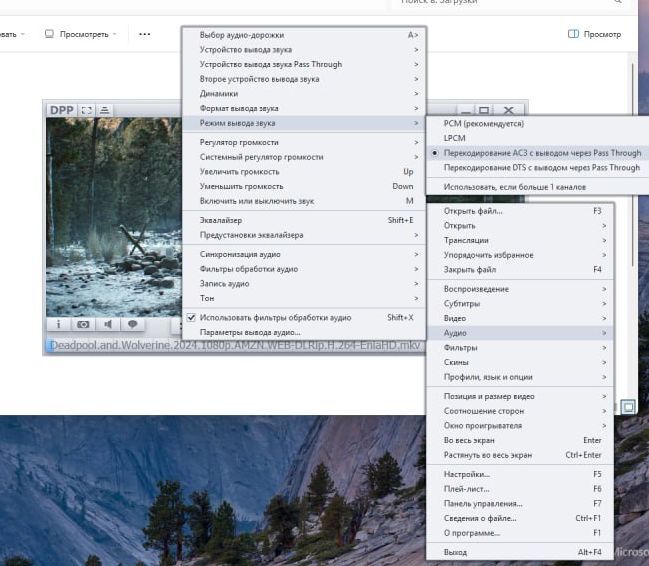
Task: Select PCM (рекомендуется) output mode
Action: [537, 123]
